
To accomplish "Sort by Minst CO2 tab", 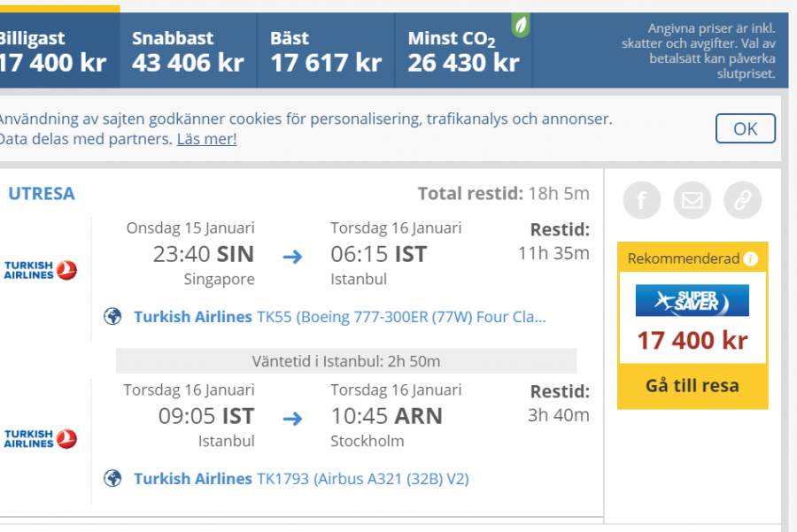I will pos(462,51).
